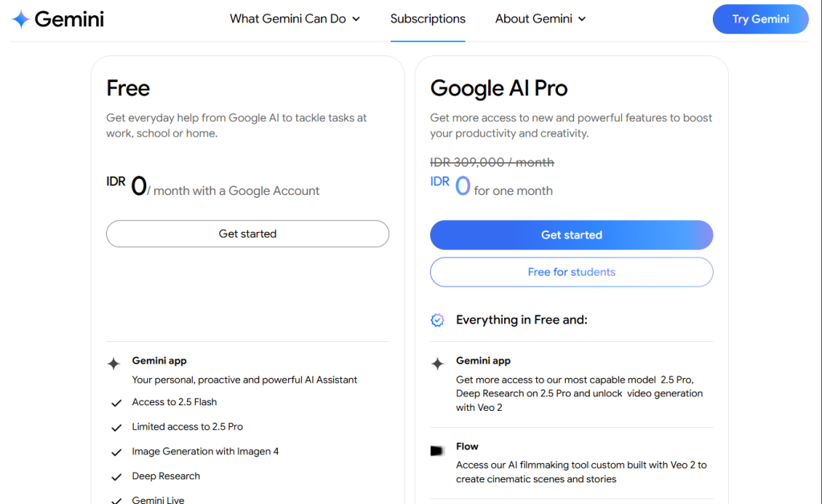
Task: Click the sparkle icon beside Free Gemini app
Action: [x=114, y=364]
